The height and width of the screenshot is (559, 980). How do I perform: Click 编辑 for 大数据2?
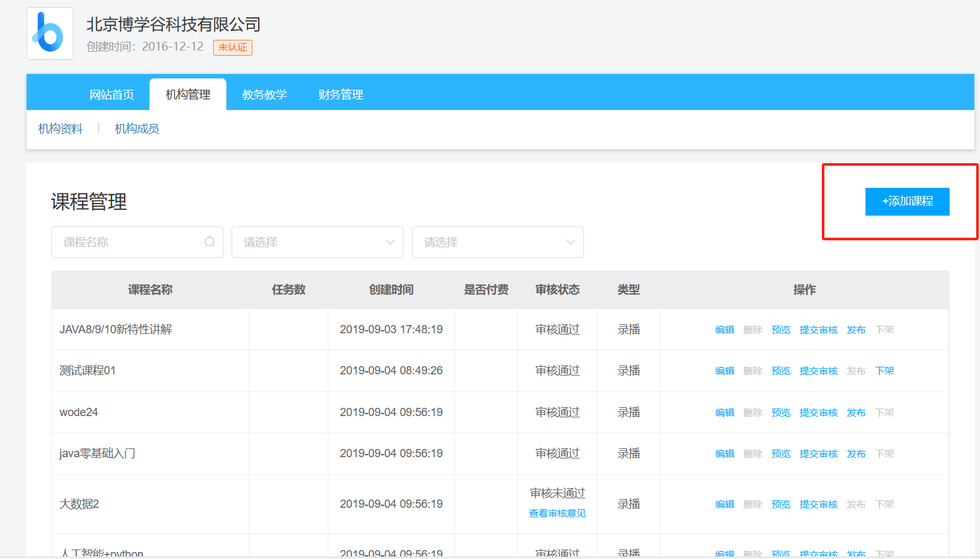pos(725,505)
